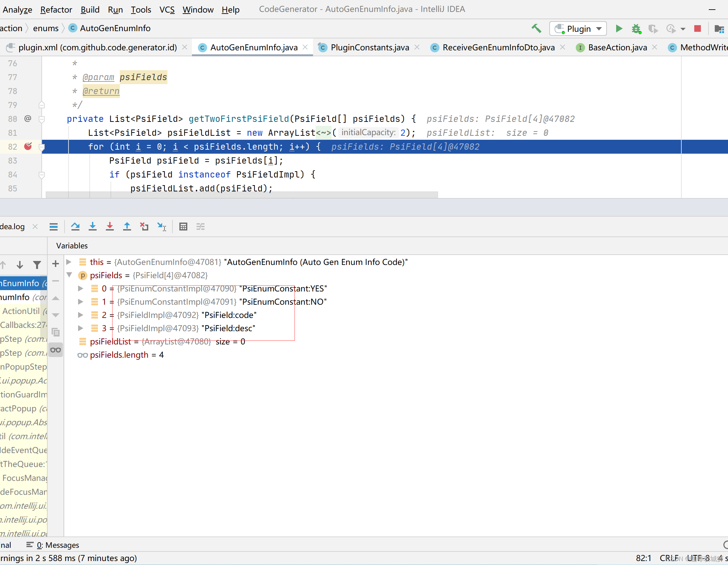Viewport: 728px width, 565px height.
Task: Click the Debug bug icon
Action: coord(636,29)
